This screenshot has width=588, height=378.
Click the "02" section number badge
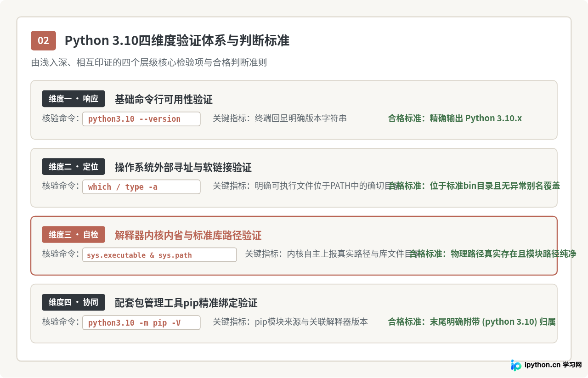43,40
